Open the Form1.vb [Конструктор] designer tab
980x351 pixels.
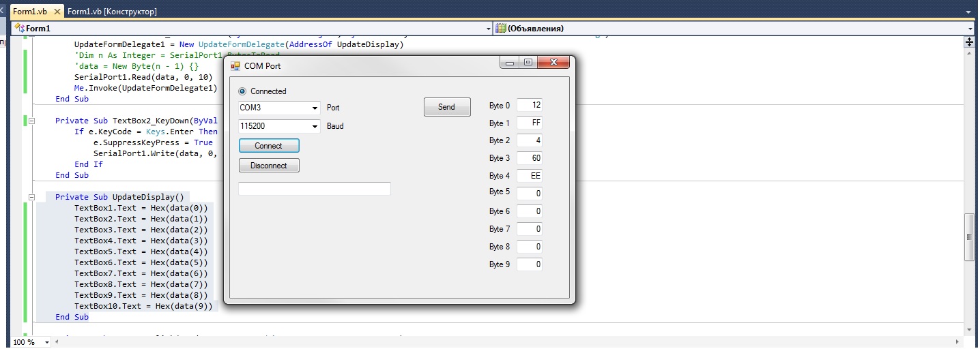point(112,12)
